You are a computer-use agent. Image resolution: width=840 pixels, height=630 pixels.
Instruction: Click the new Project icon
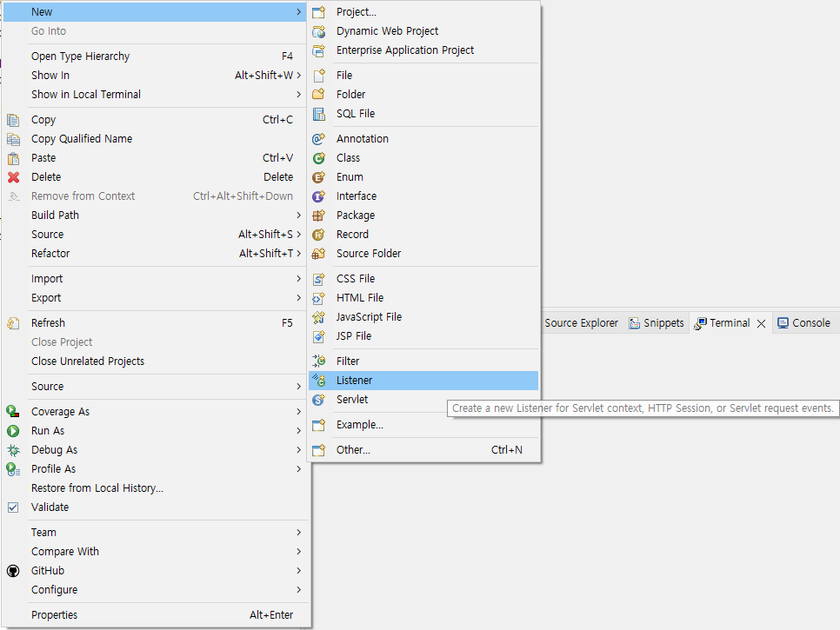pos(319,12)
